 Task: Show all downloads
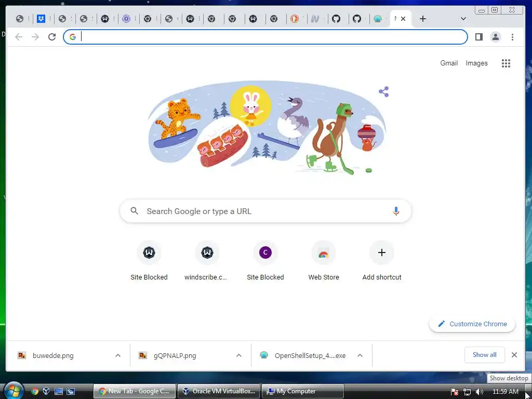[x=485, y=355]
